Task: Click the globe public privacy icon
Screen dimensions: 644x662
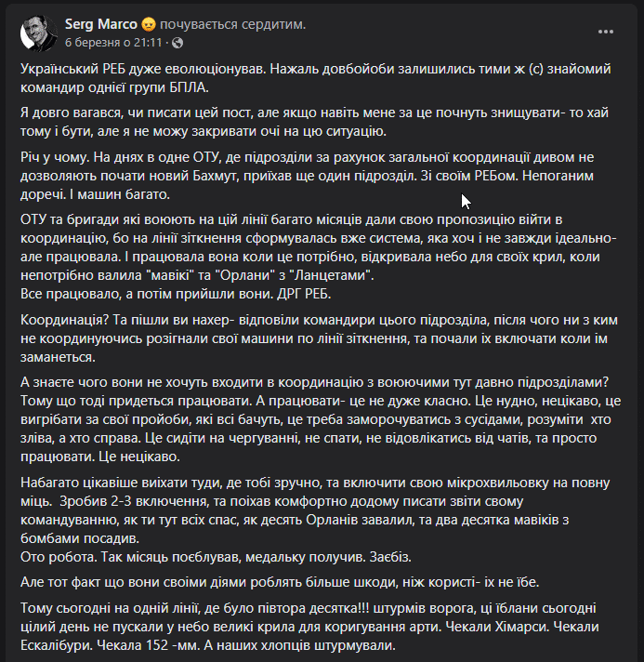Action: point(177,43)
